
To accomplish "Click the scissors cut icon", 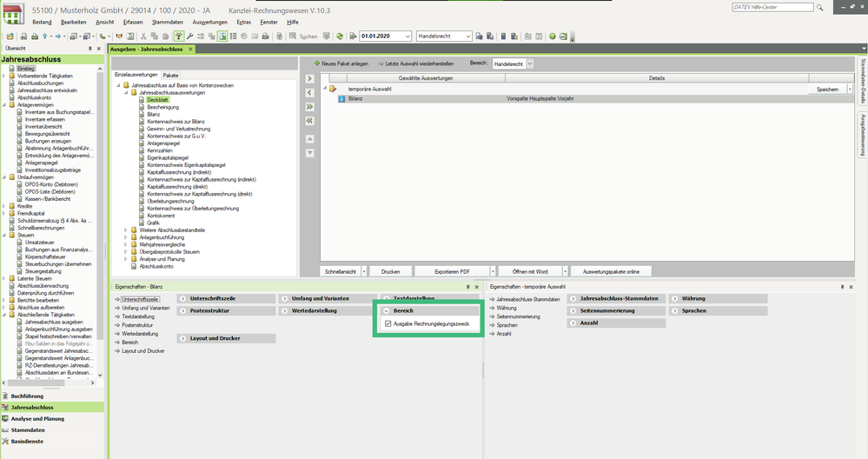I will [143, 36].
